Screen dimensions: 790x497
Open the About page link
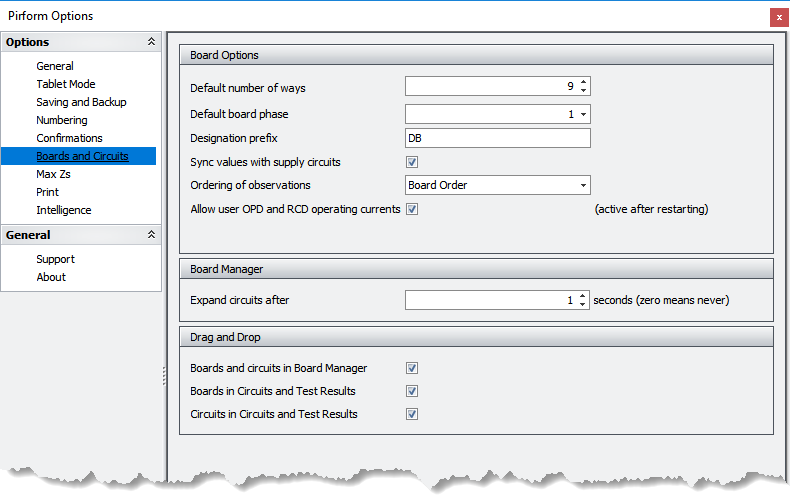click(51, 277)
